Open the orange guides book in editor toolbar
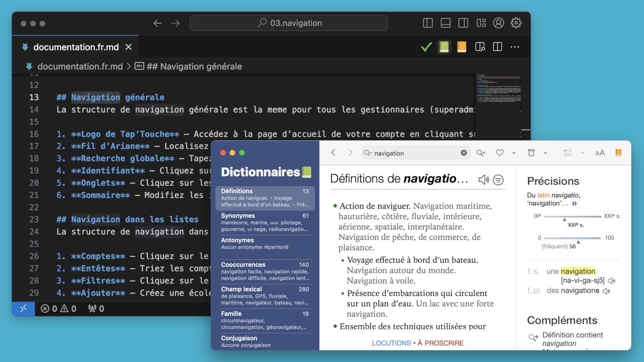Image resolution: width=644 pixels, height=362 pixels. (462, 47)
